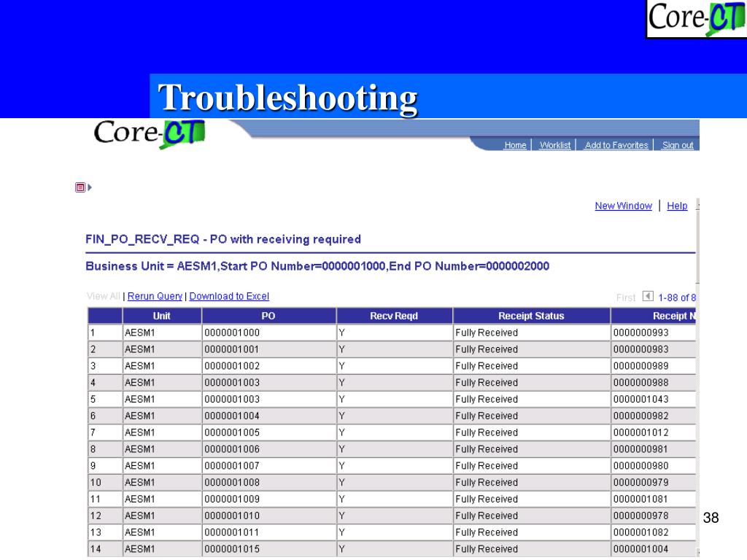Open the Worklist link
Viewport: 747px width, 560px height.
[x=555, y=145]
